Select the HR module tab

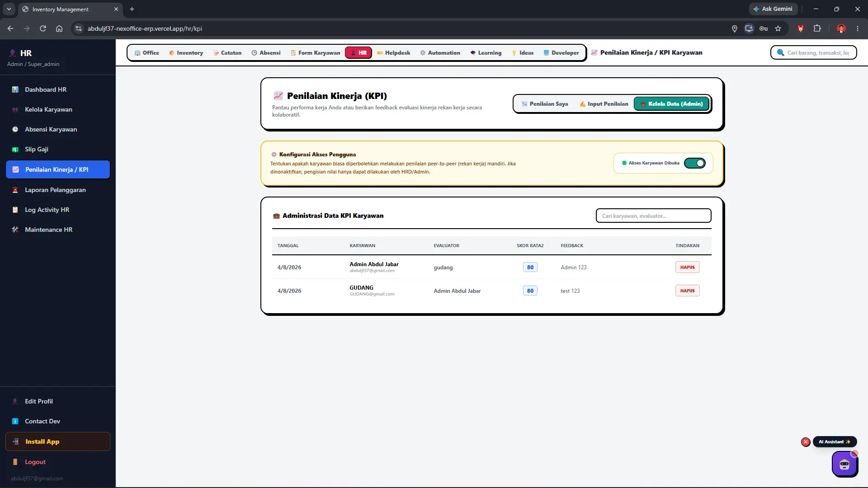tap(359, 53)
